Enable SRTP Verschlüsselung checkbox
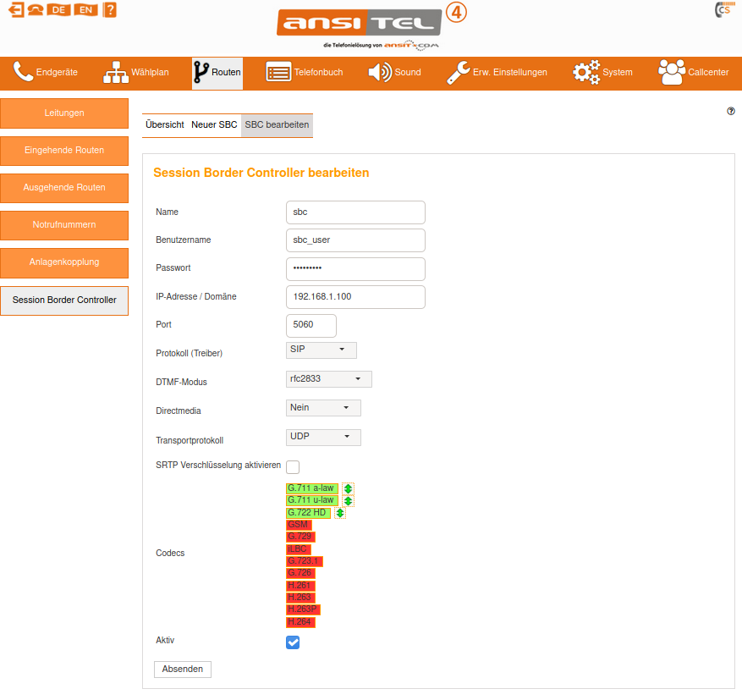Viewport: 742px width, 700px height. pos(293,466)
